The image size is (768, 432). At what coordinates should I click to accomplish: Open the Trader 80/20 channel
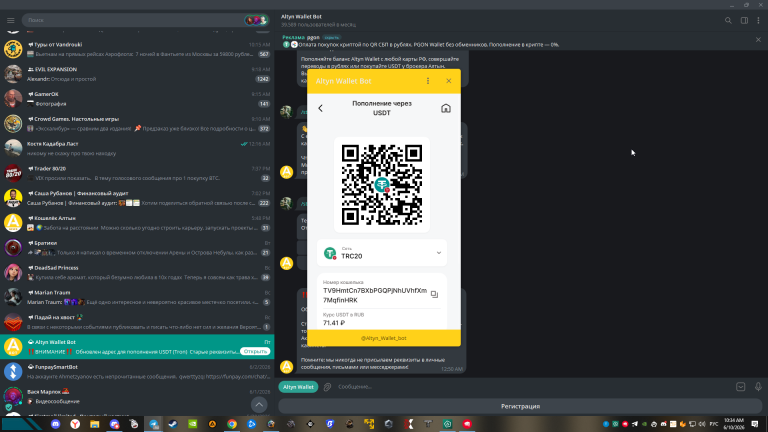(137, 173)
